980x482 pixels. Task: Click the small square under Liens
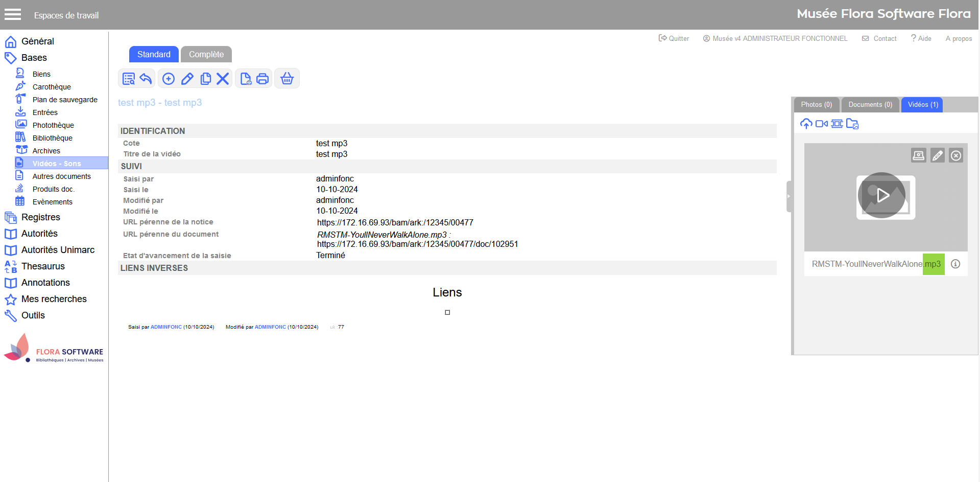[x=447, y=312]
